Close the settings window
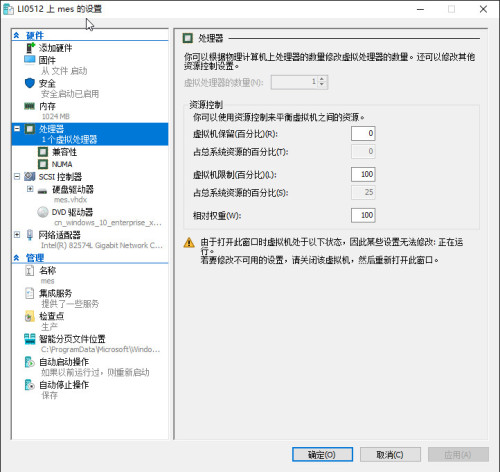This screenshot has height=472, width=500. pyautogui.click(x=483, y=9)
